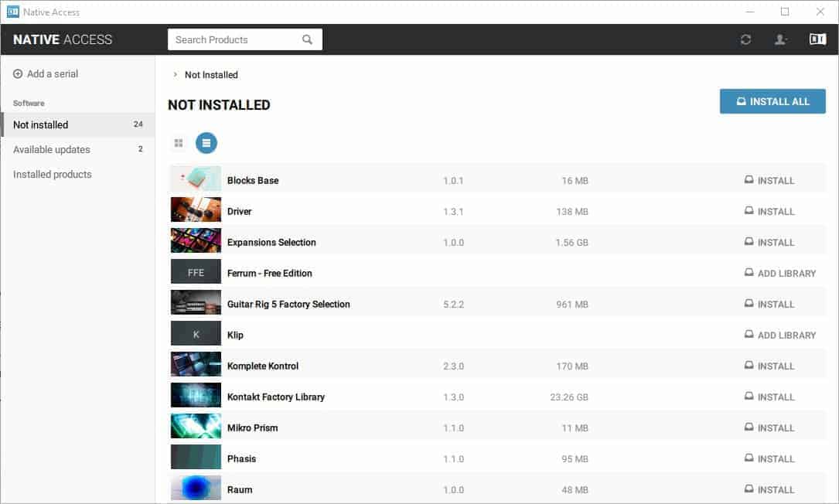The width and height of the screenshot is (839, 504).
Task: Click the magnifier search icon
Action: pos(308,39)
